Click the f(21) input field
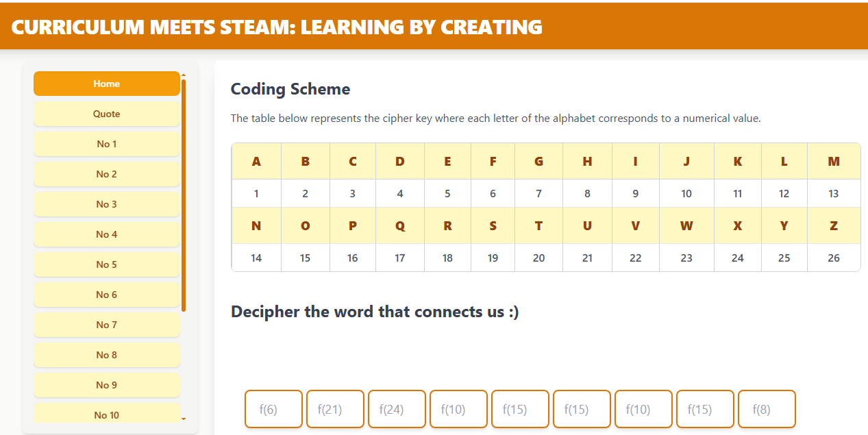Screen dimensions: 868x435 click(x=335, y=409)
